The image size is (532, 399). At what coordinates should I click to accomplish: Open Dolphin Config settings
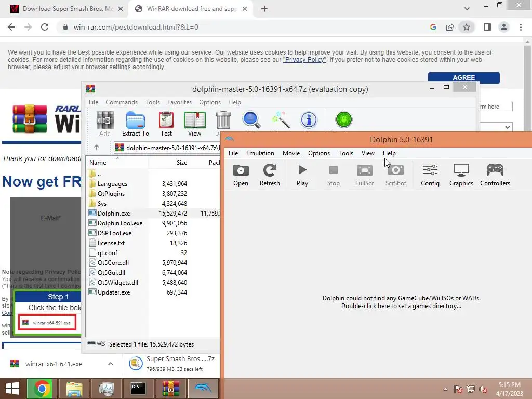coord(430,175)
